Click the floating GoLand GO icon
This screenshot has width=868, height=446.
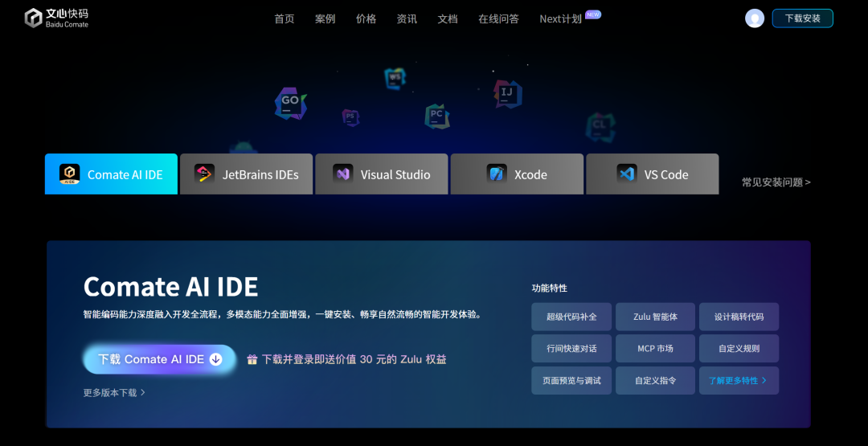[x=290, y=102]
